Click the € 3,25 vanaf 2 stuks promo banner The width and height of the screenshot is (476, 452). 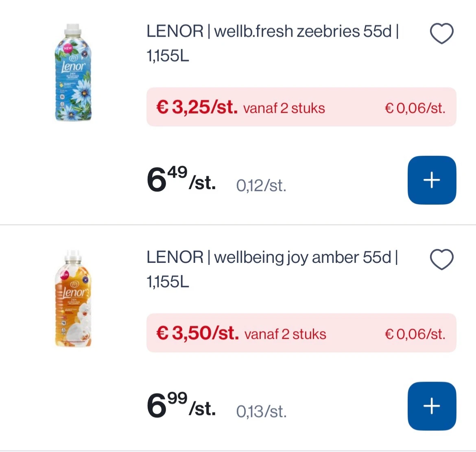[x=301, y=107]
